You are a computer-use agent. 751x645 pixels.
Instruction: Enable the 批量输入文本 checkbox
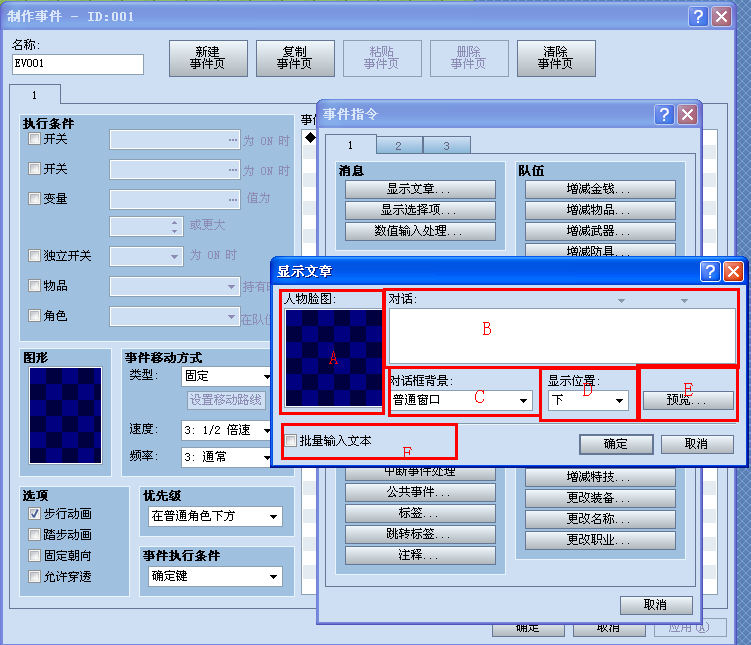coord(291,441)
